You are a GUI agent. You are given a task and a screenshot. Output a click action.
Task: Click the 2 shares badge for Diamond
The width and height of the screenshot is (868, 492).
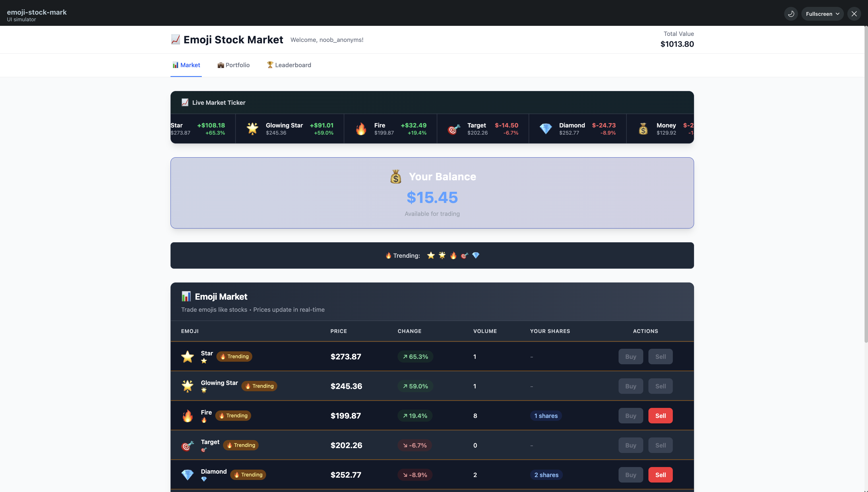pyautogui.click(x=546, y=475)
